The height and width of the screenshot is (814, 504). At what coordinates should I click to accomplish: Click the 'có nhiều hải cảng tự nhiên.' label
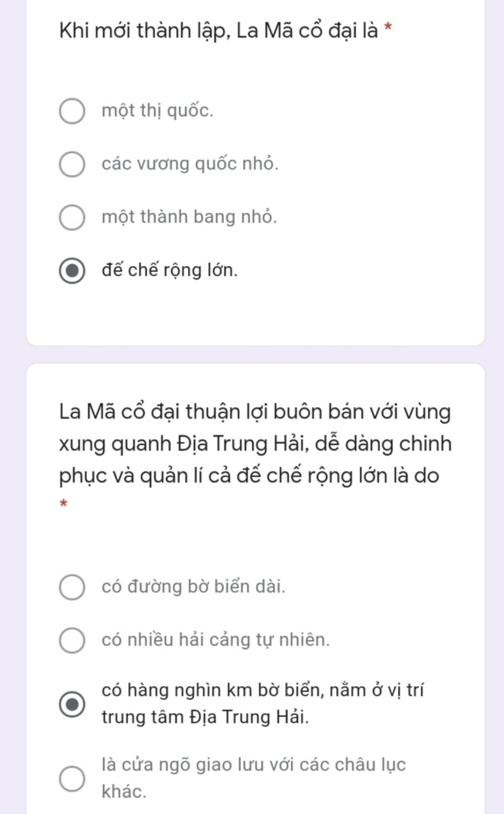point(216,640)
